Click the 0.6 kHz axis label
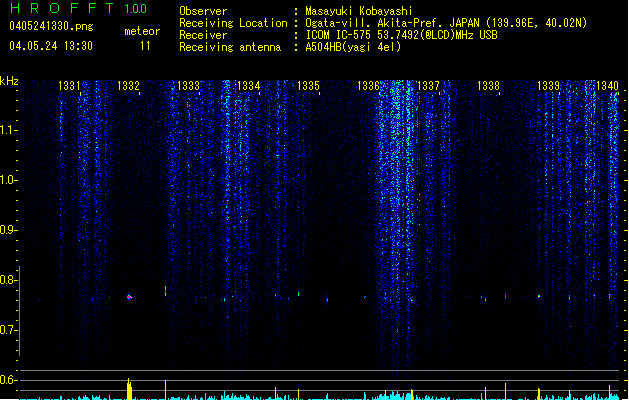Image resolution: width=629 pixels, height=400 pixels. tap(8, 380)
